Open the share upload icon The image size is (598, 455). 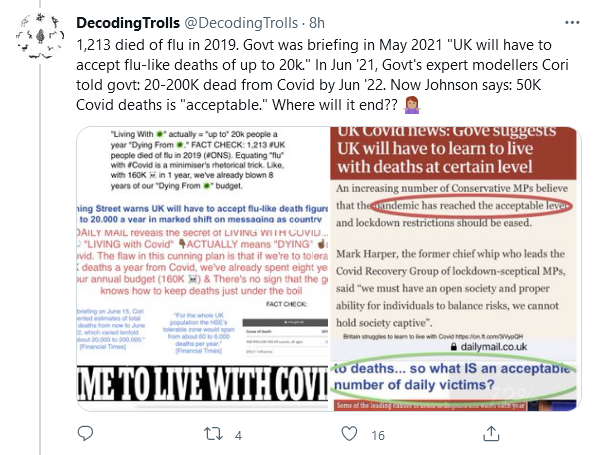[x=491, y=434]
